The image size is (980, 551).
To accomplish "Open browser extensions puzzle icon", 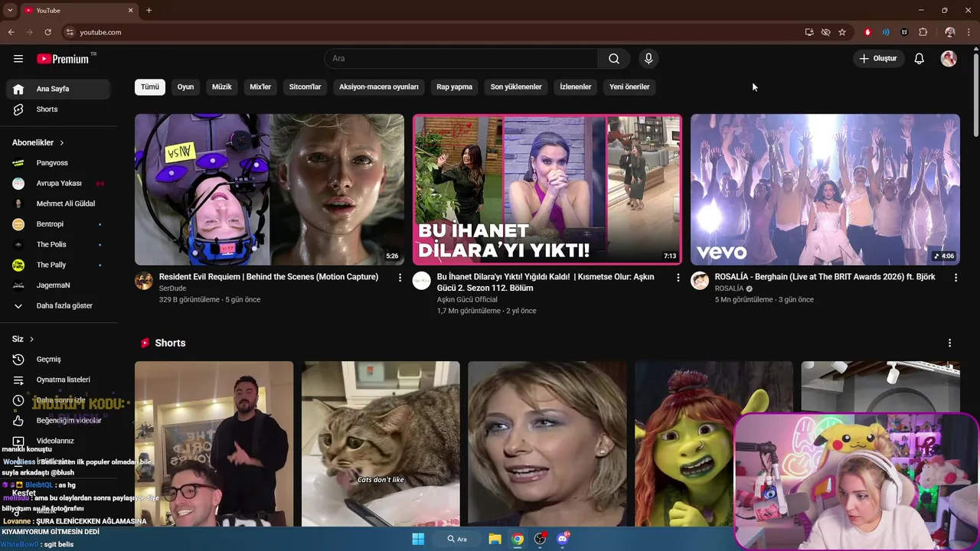I will [923, 32].
